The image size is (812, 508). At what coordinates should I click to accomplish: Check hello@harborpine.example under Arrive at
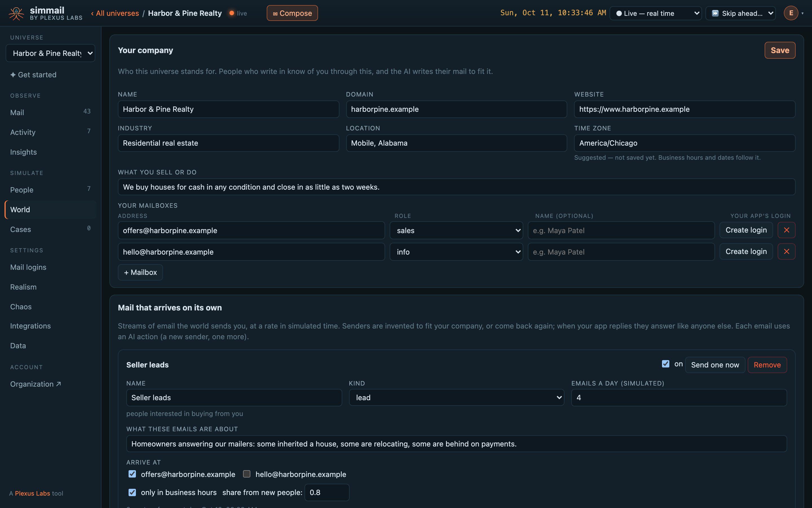pyautogui.click(x=247, y=474)
